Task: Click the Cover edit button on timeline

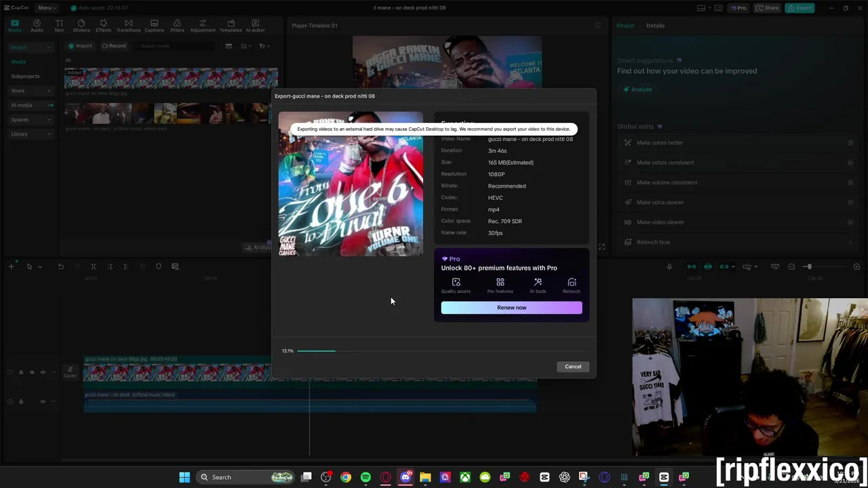Action: 70,372
